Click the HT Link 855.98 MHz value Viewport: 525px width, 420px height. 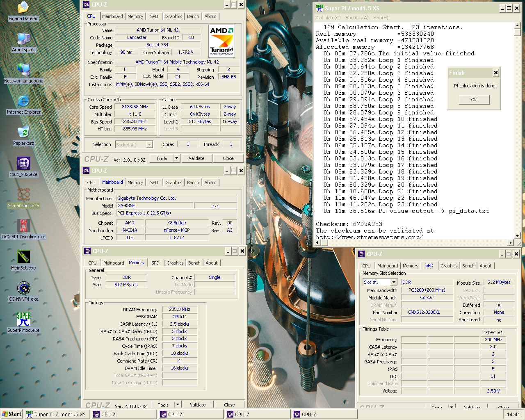(135, 129)
